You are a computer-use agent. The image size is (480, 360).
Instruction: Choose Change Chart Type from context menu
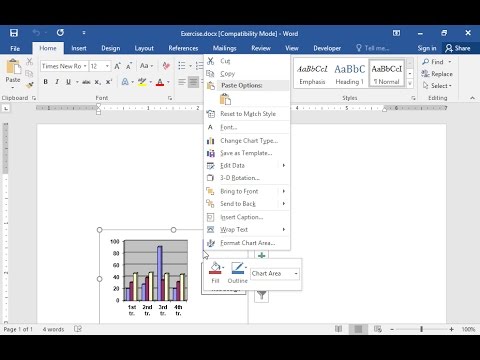pyautogui.click(x=247, y=141)
